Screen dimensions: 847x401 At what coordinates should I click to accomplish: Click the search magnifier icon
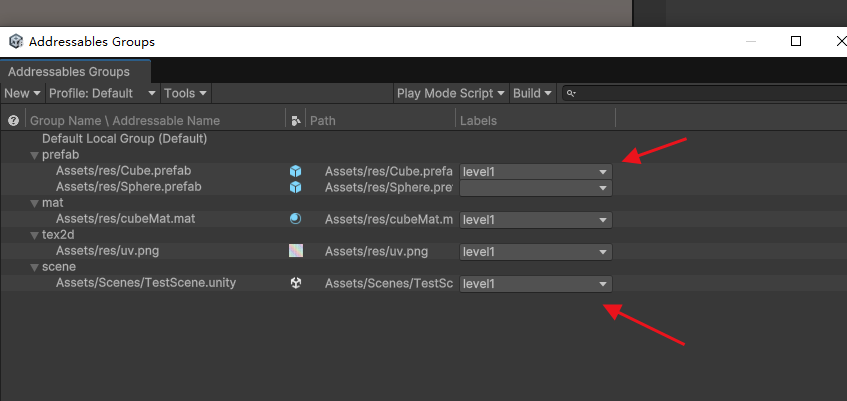(571, 93)
